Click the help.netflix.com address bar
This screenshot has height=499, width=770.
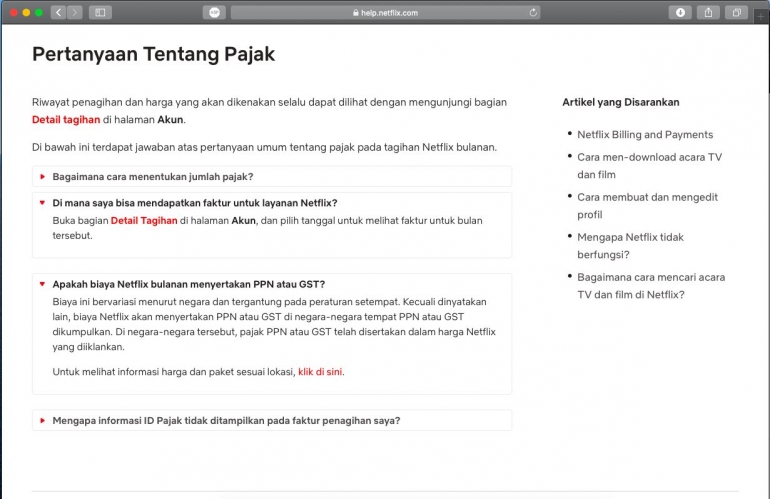[385, 12]
